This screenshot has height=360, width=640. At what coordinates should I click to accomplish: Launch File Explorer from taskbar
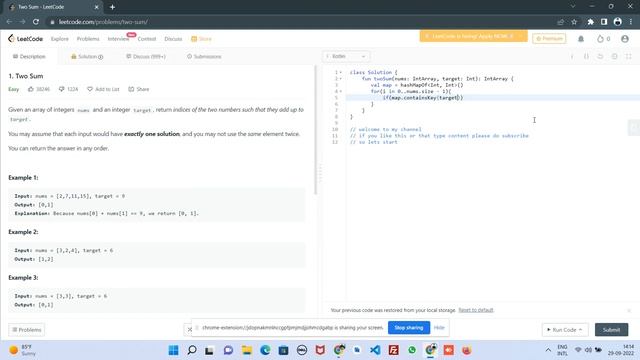click(x=247, y=350)
